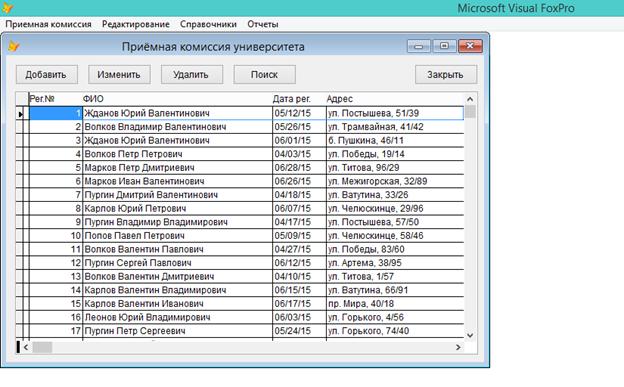Click the fox icon of the Приёмная комиссия университета window

click(14, 46)
